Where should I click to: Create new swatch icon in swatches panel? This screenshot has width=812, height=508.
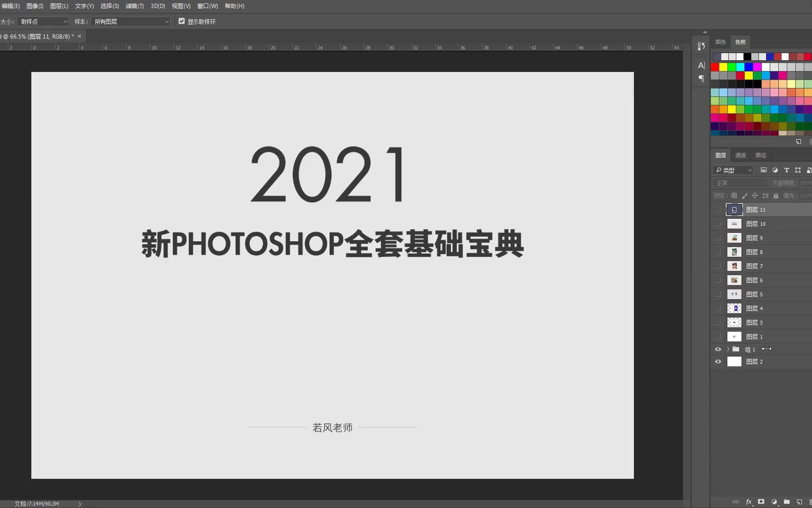(798, 142)
